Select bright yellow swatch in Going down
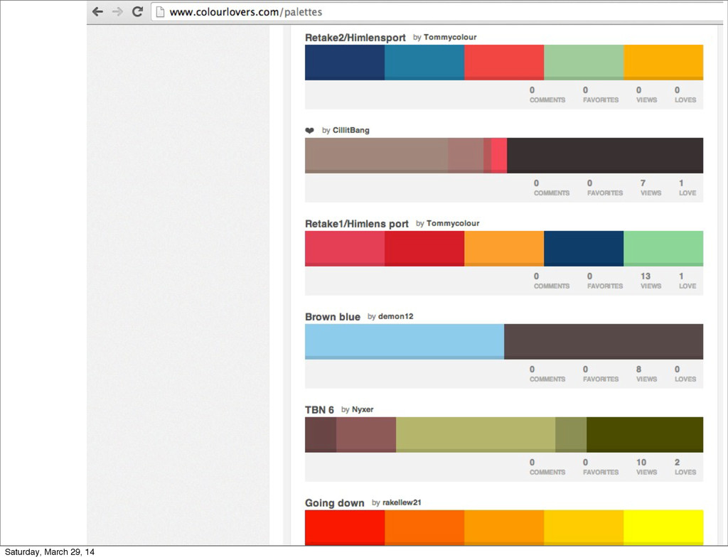Screen dimensions: 728x560 (663, 527)
